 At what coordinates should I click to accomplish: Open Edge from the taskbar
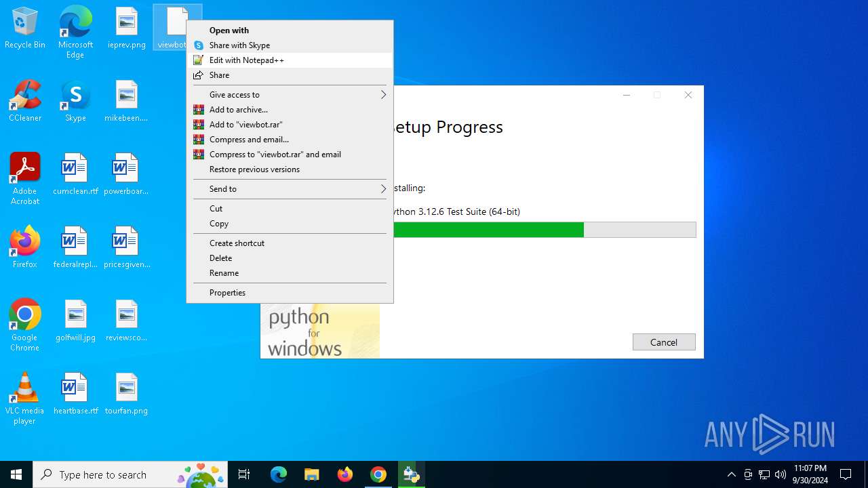pyautogui.click(x=279, y=474)
